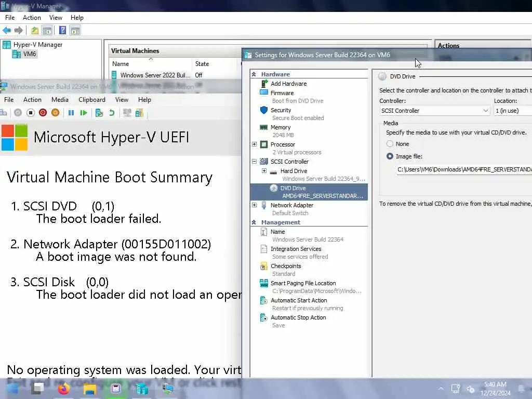
Task: Open Action menu in VM connection window
Action: click(x=32, y=100)
